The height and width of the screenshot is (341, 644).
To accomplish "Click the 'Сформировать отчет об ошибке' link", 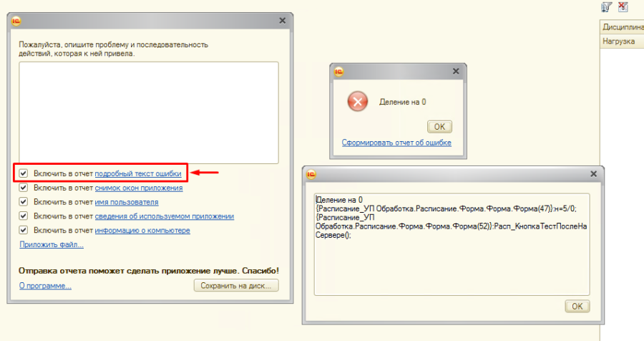I will [x=396, y=143].
